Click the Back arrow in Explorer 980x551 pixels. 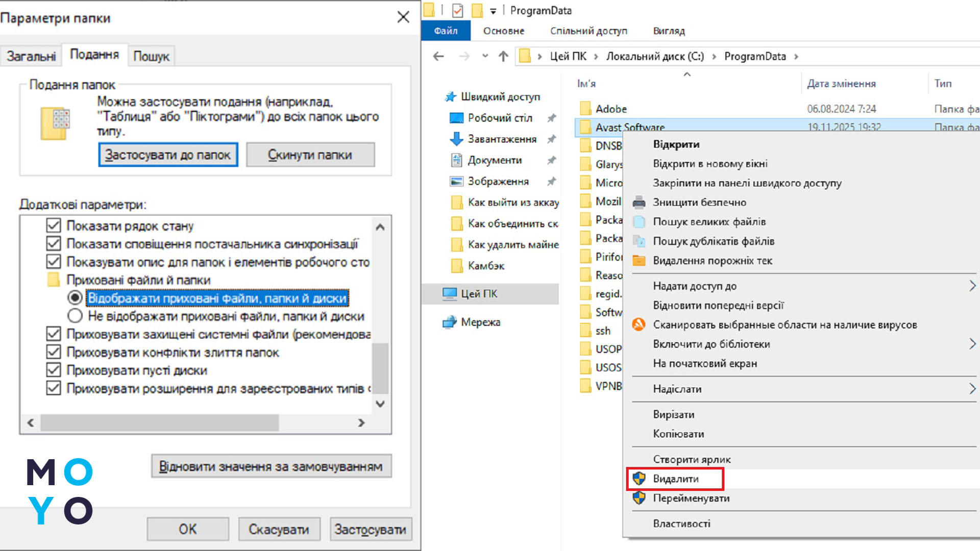tap(438, 56)
